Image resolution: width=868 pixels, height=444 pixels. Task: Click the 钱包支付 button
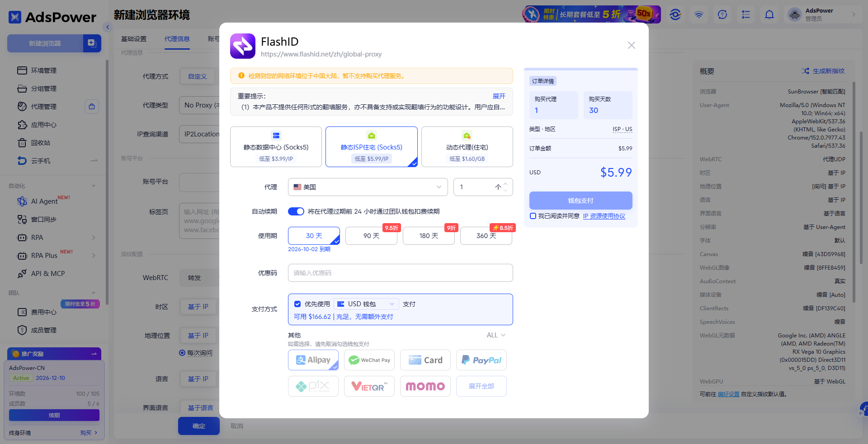pos(581,201)
